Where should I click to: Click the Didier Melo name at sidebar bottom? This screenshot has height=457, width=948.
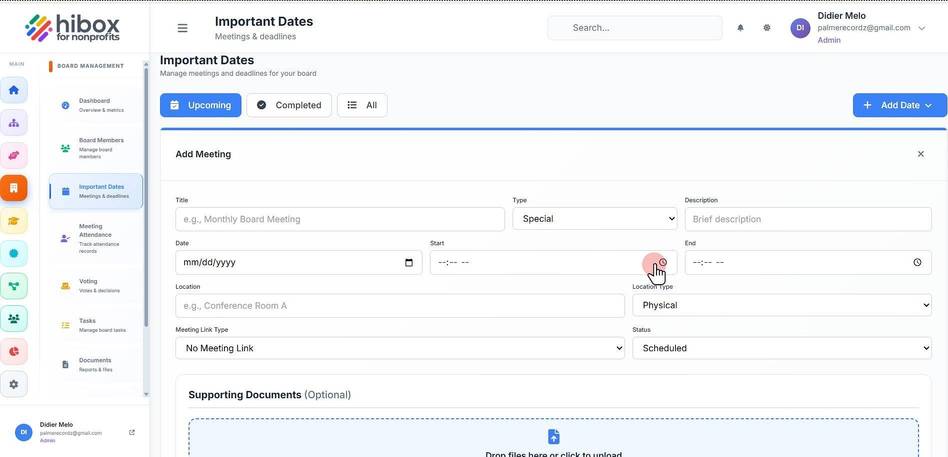point(56,425)
